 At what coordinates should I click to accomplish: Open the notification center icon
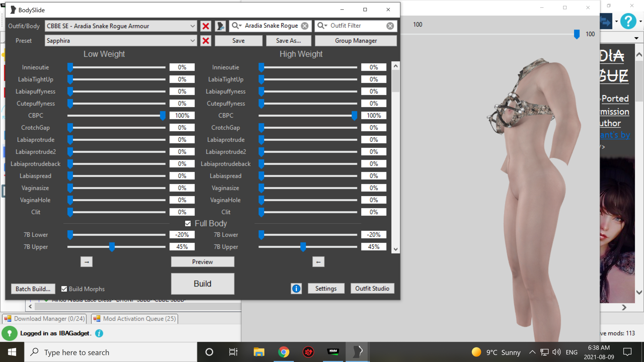(627, 352)
